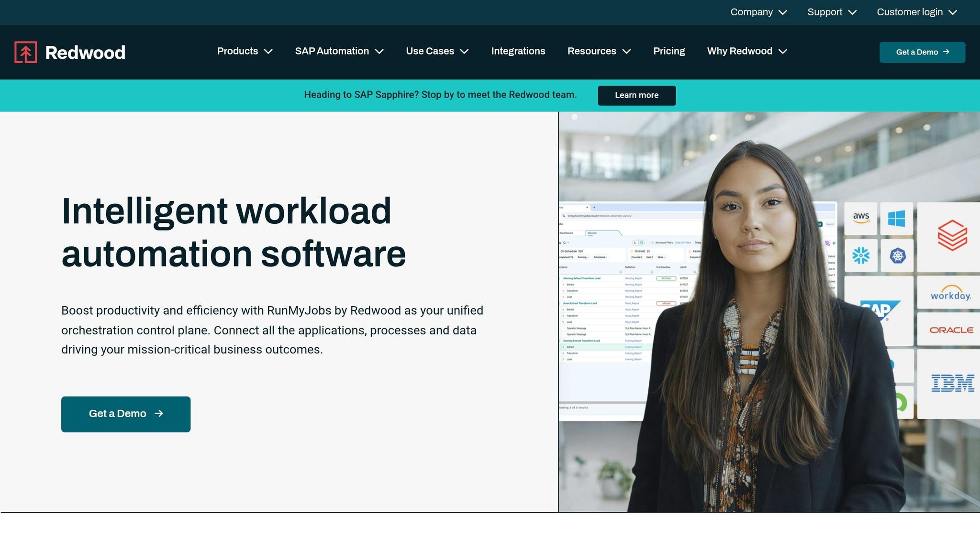The image size is (980, 551).
Task: Click the AWS logo tile
Action: click(x=861, y=218)
